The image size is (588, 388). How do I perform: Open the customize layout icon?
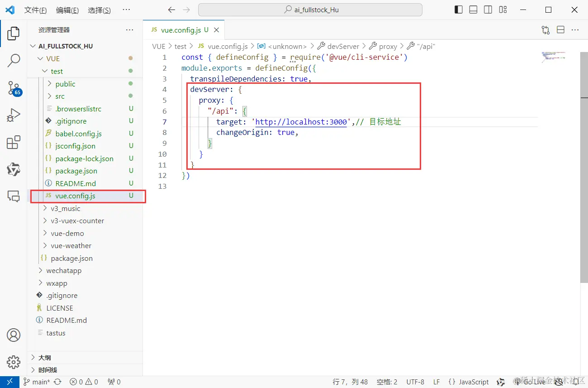tap(503, 10)
